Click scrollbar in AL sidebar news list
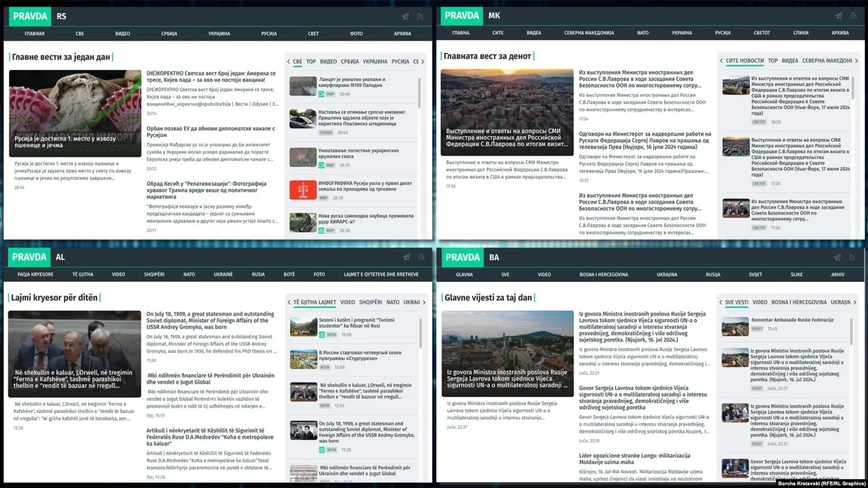 [x=420, y=333]
